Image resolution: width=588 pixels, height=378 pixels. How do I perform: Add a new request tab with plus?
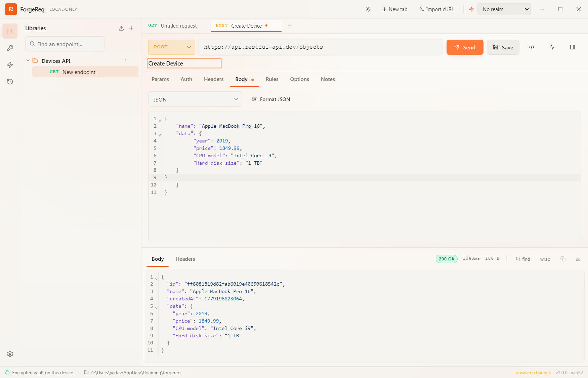pyautogui.click(x=290, y=26)
